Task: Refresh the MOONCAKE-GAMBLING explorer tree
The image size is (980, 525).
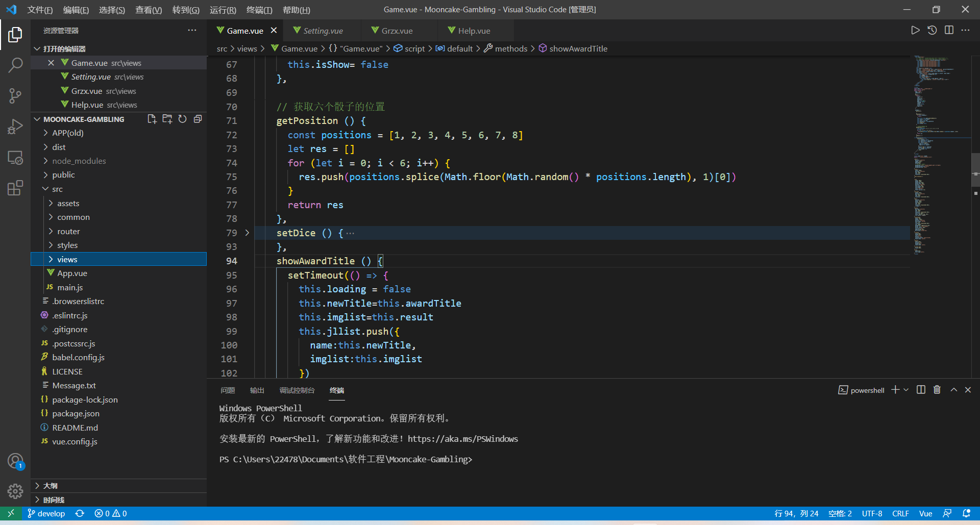Action: [x=182, y=119]
